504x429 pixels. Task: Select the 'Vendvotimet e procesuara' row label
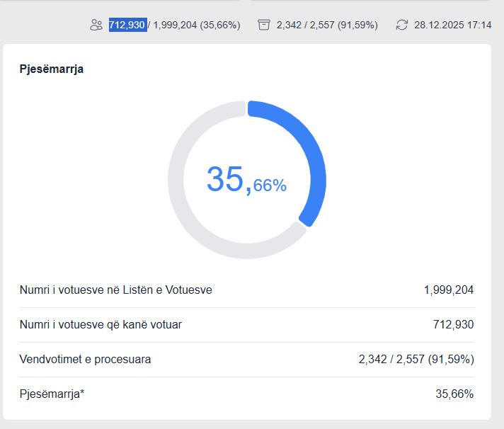pos(85,359)
